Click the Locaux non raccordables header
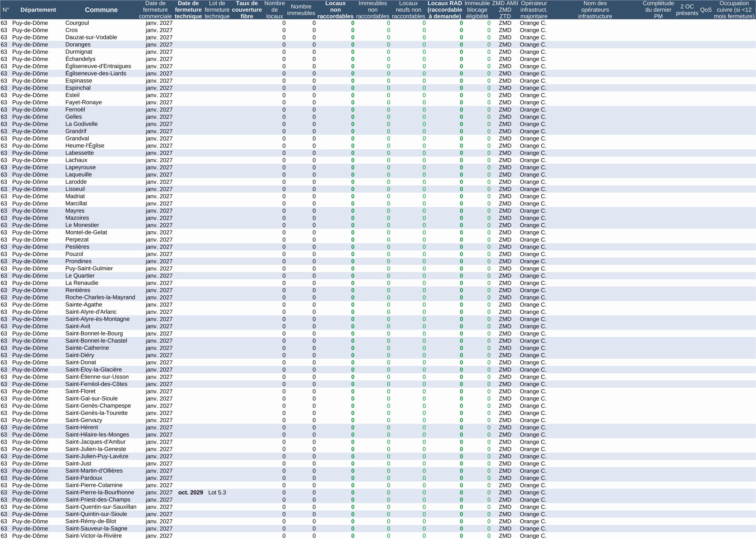 point(335,10)
